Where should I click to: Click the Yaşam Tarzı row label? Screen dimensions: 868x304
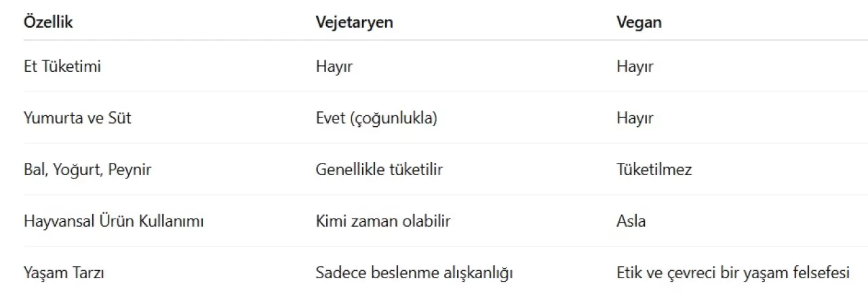64,273
